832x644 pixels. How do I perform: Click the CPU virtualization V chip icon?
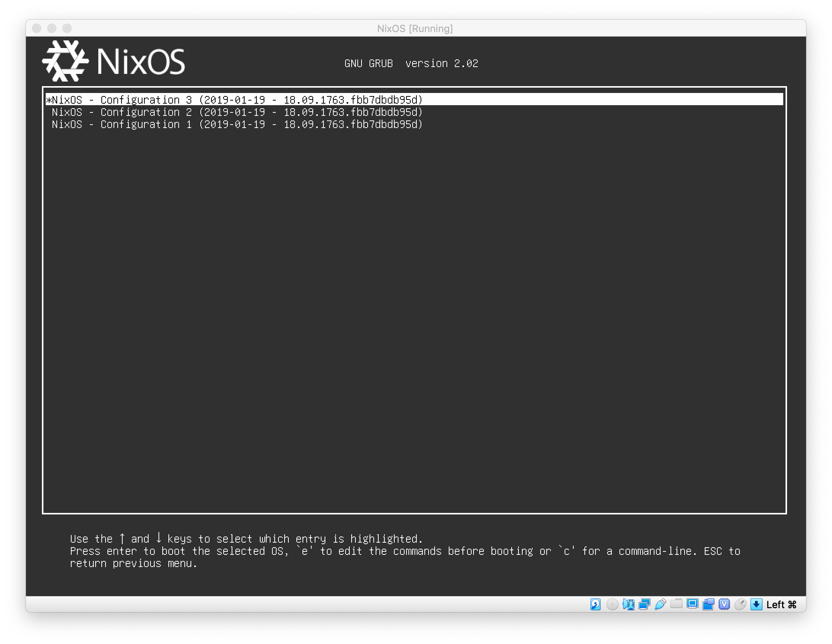pyautogui.click(x=724, y=604)
